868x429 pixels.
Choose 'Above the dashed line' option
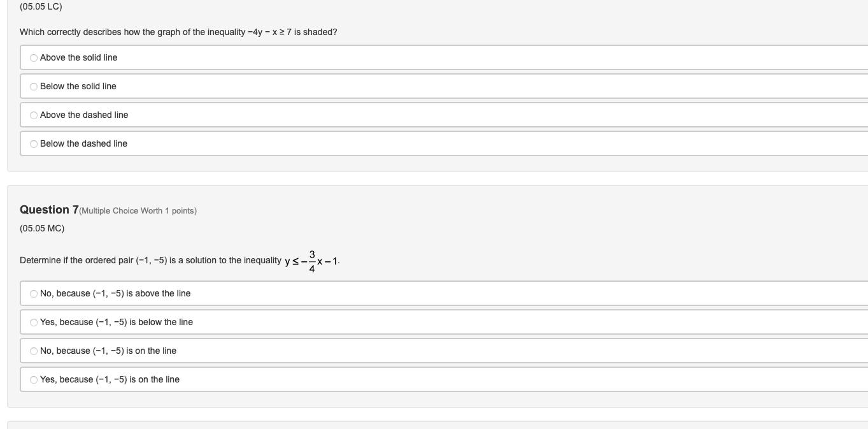[x=33, y=115]
